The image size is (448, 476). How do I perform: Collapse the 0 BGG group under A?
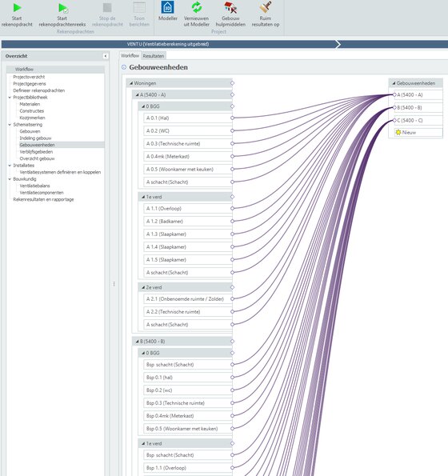point(143,106)
